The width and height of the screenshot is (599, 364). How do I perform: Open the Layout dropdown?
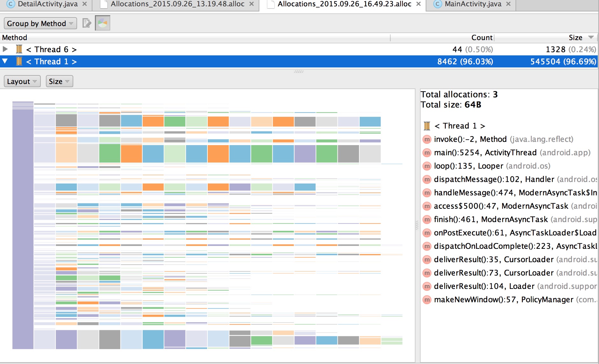click(22, 81)
